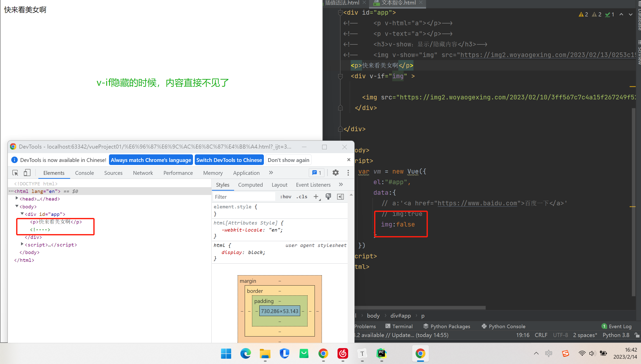The width and height of the screenshot is (641, 364).
Task: Click Don't show again button
Action: [288, 160]
